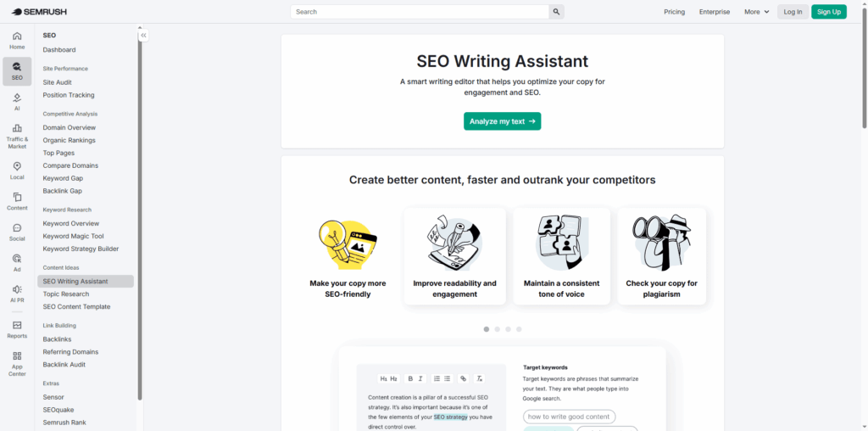
Task: Open the Content section icon
Action: pyautogui.click(x=17, y=198)
